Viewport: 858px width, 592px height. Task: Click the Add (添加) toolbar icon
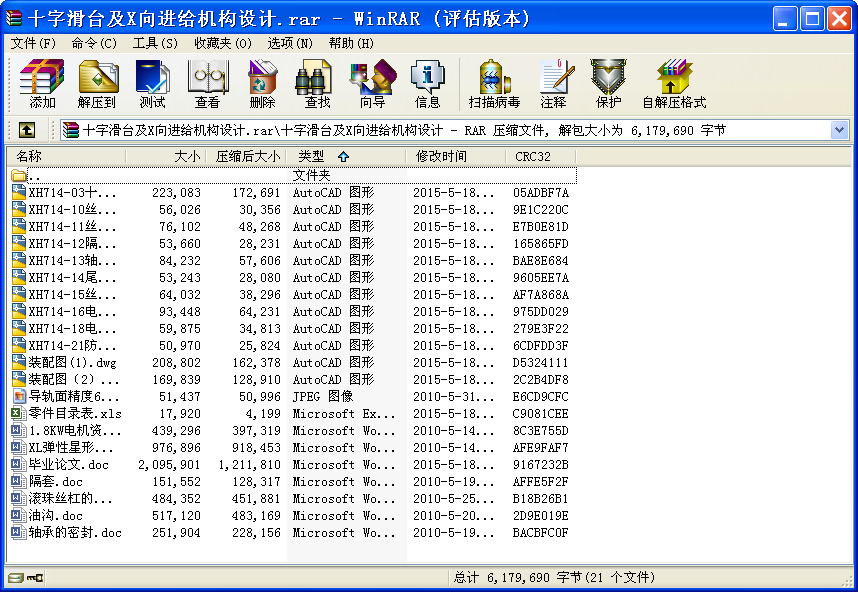(42, 84)
